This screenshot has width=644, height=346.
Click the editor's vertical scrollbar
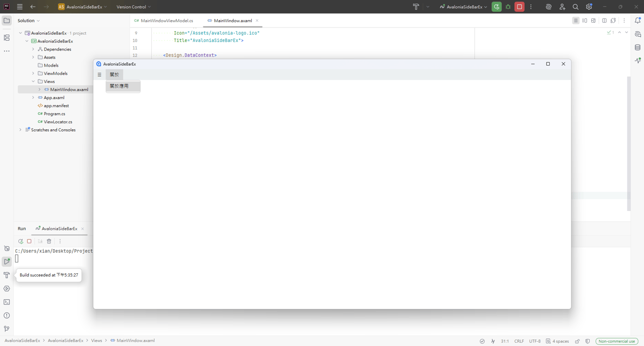[628, 143]
